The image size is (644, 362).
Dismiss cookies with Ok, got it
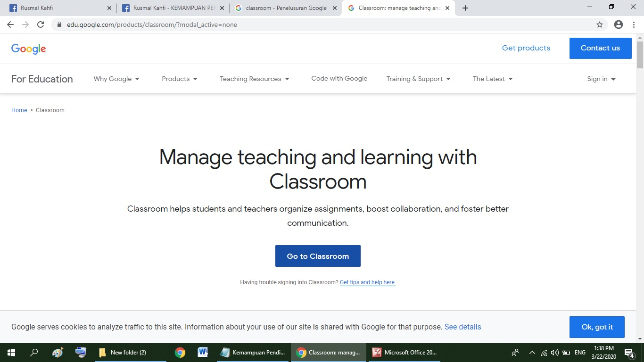pos(597,327)
